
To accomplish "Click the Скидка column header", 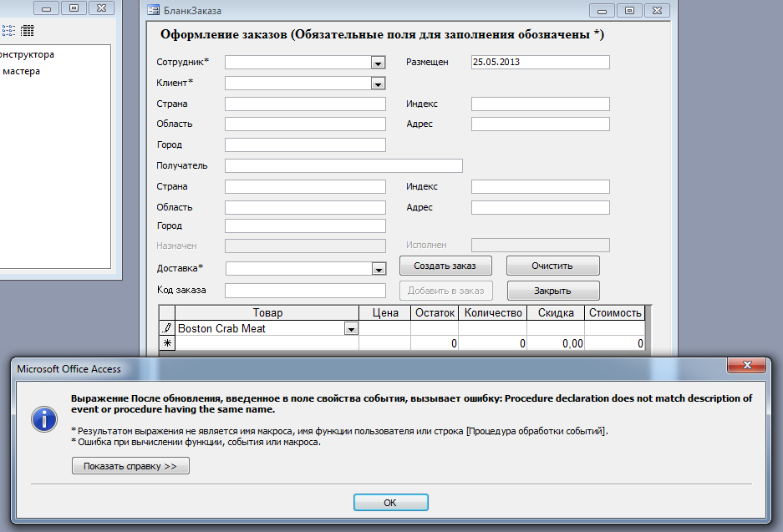I will click(556, 313).
